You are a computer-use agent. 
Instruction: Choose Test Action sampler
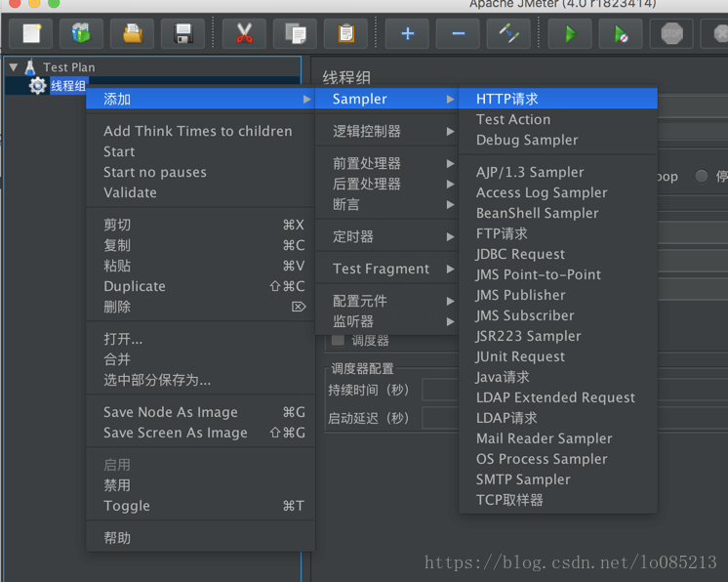tap(558, 119)
